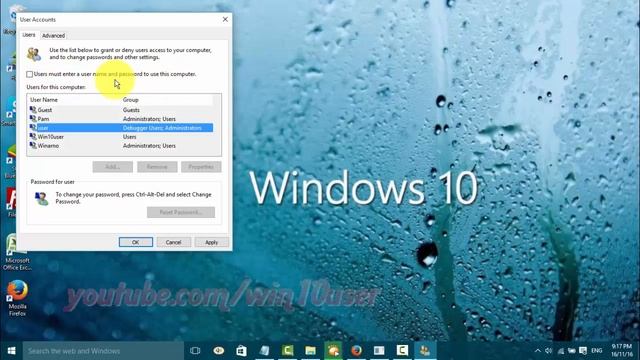Open the Windows Store taskbar icon
The height and width of the screenshot is (360, 640).
pyautogui.click(x=241, y=351)
